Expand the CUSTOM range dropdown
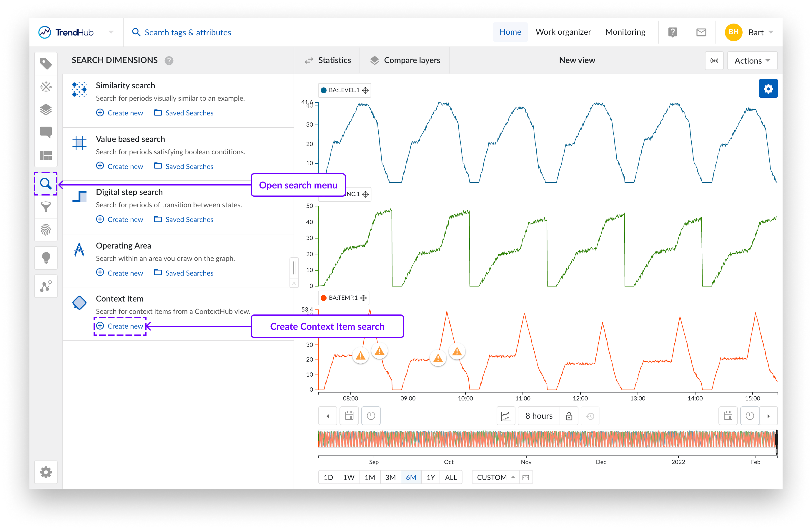Viewport: 812px width, 530px height. (495, 477)
